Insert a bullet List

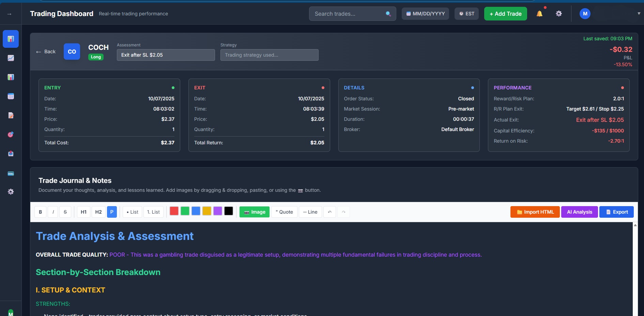132,212
